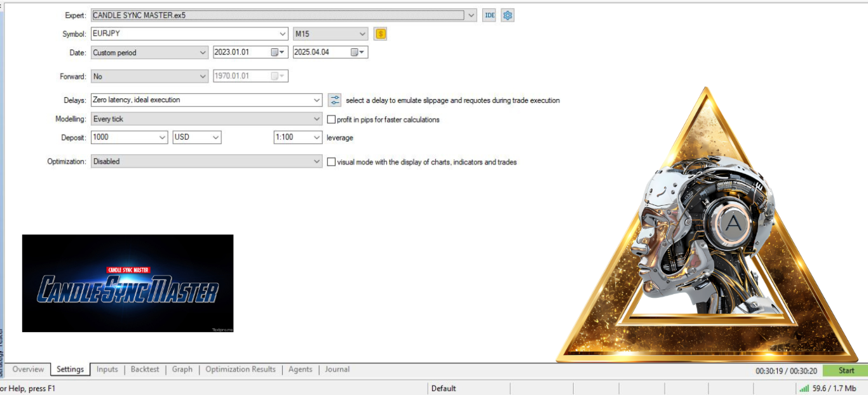868x395 pixels.
Task: Open the IDE editor button
Action: tap(489, 15)
